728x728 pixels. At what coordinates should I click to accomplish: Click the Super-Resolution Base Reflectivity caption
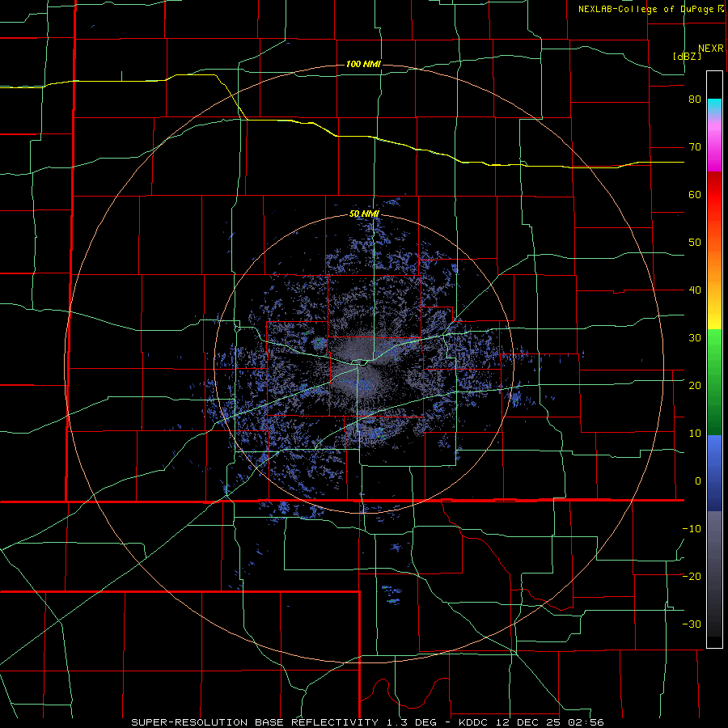pyautogui.click(x=367, y=722)
